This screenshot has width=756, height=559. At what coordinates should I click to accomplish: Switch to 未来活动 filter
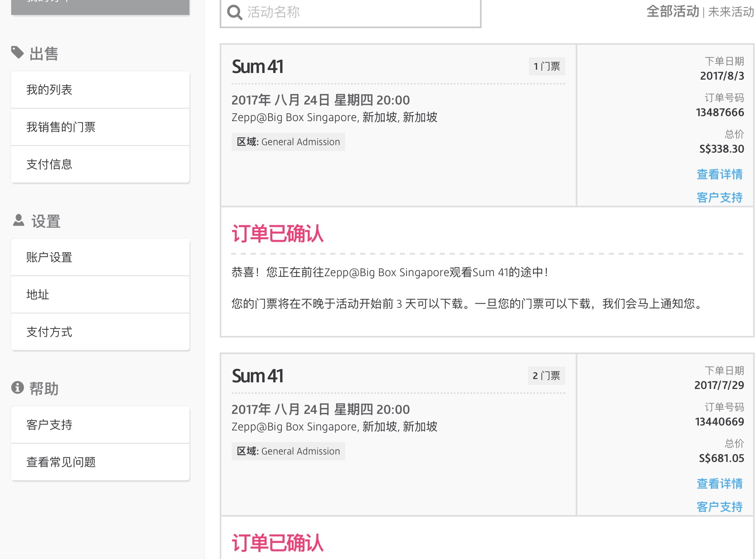pos(731,12)
